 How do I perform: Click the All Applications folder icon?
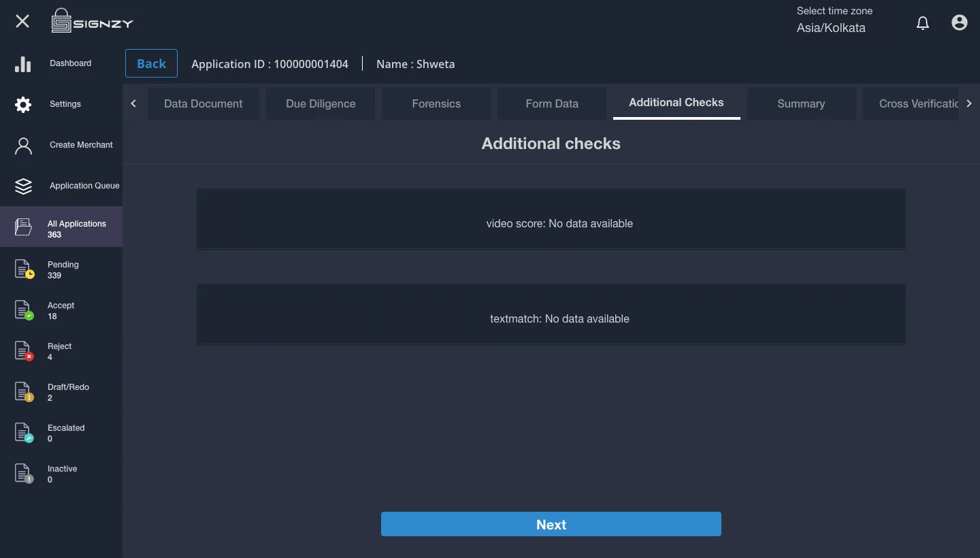pos(23,227)
